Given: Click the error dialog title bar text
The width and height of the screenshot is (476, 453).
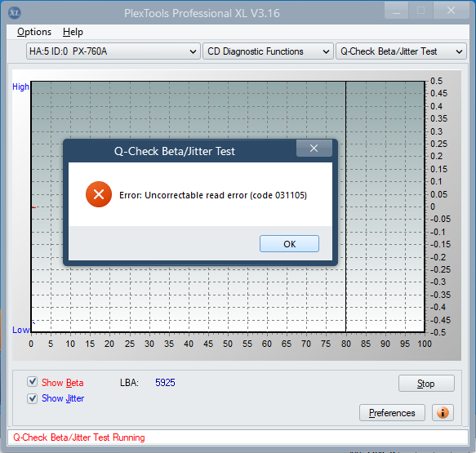Looking at the screenshot, I should tap(175, 151).
